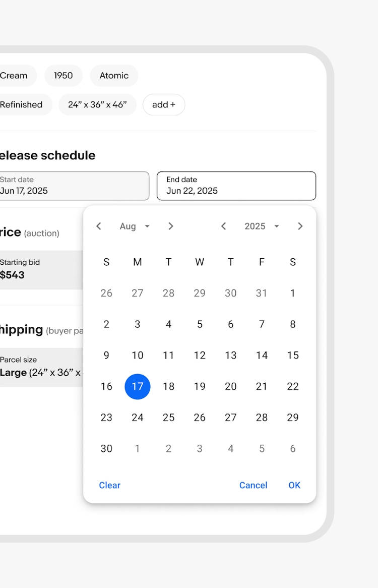Screen dimensions: 378x588
Task: Select the Refinished tag chip
Action: 21,104
